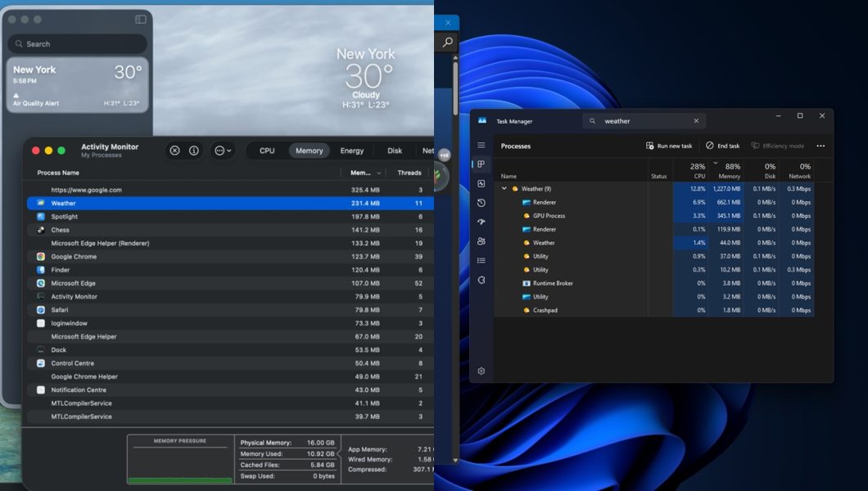Open Users icon in Task Manager sidebar
868x491 pixels.
click(481, 241)
